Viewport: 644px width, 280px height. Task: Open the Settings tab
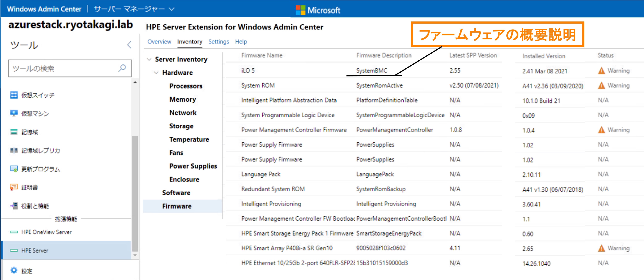218,42
